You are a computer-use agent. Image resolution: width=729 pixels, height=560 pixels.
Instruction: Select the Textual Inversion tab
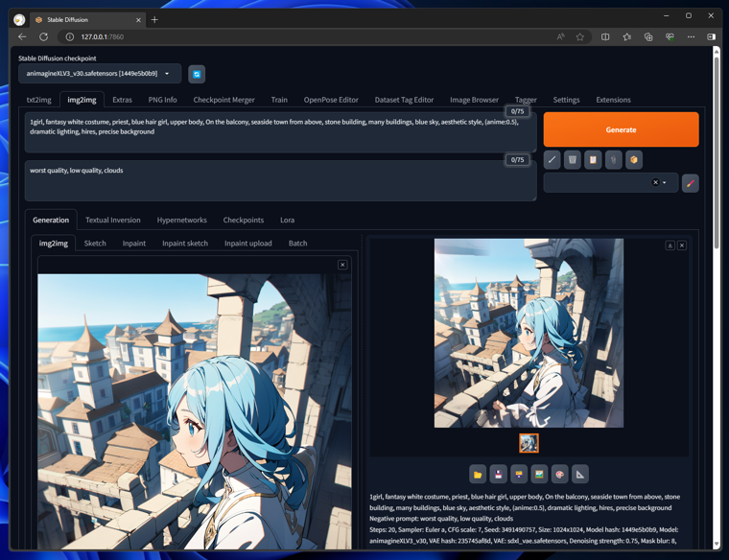[x=113, y=221]
